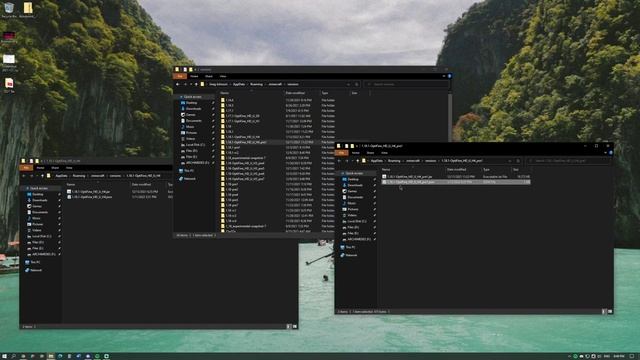Click the Windows Start button
The width and height of the screenshot is (640, 360).
pyautogui.click(x=4, y=356)
